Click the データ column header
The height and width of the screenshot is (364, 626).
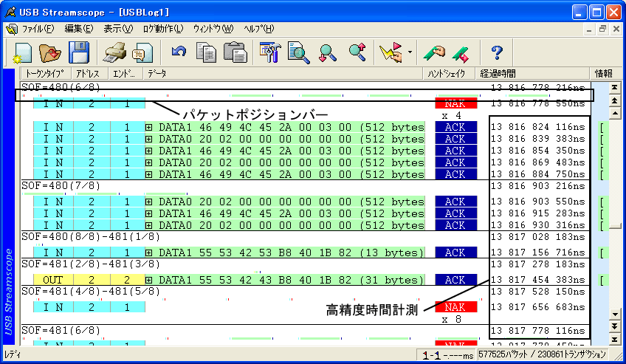[283, 73]
